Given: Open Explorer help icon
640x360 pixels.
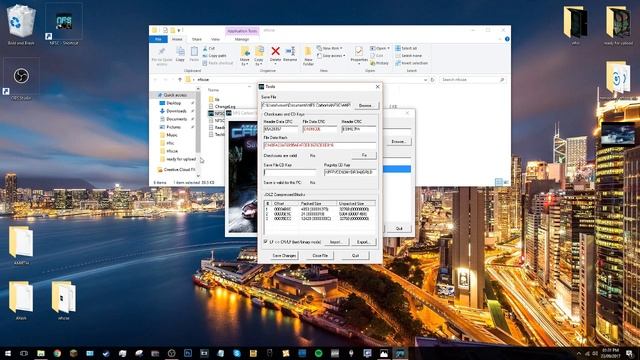Looking at the screenshot, I should pos(507,39).
